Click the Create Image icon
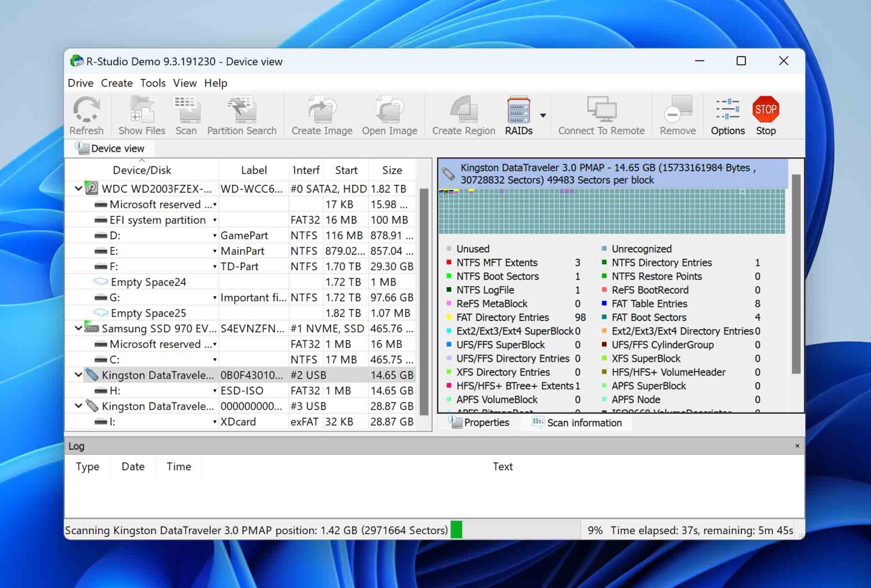Image resolution: width=871 pixels, height=588 pixels. (x=321, y=114)
